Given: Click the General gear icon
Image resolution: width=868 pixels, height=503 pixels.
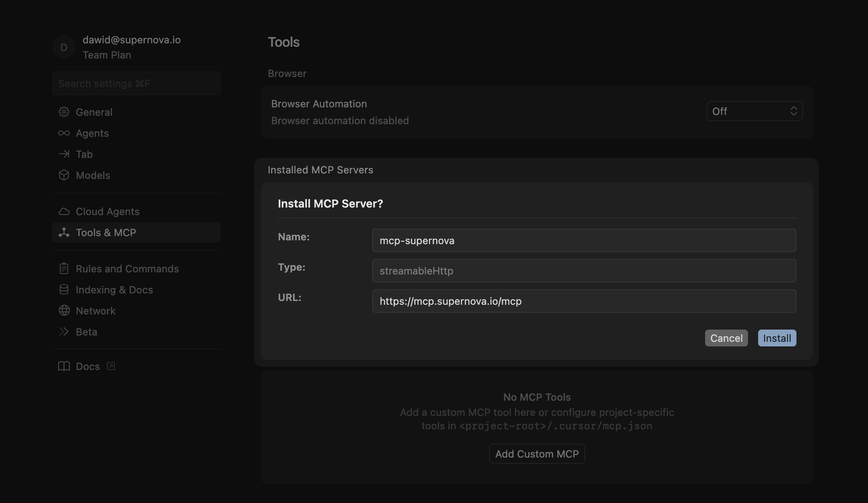Looking at the screenshot, I should coord(64,112).
